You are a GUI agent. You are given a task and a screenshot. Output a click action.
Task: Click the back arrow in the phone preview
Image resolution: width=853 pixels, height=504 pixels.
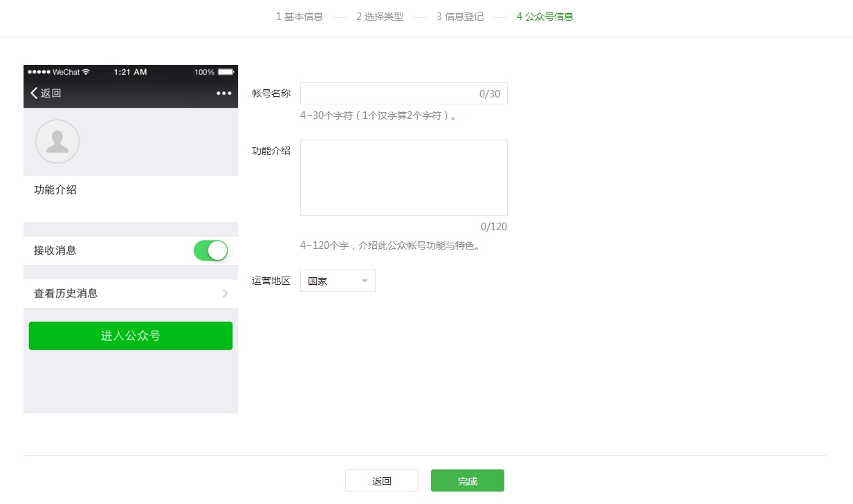(x=33, y=93)
